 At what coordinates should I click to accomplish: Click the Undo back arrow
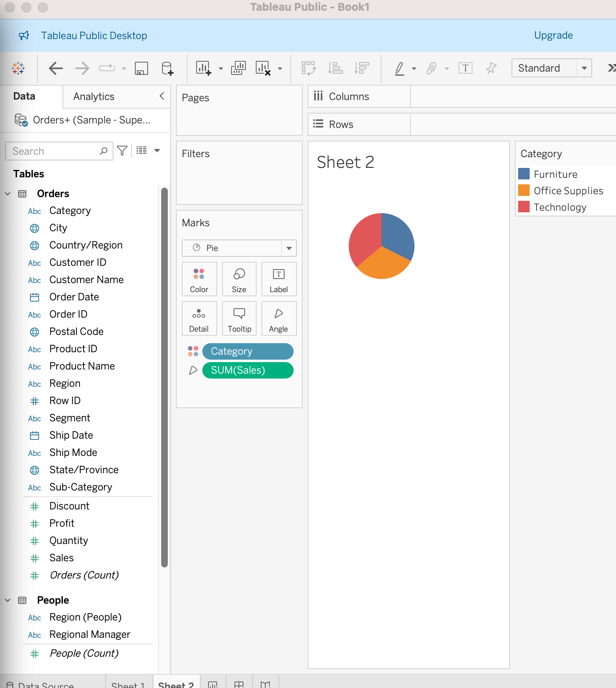(56, 68)
